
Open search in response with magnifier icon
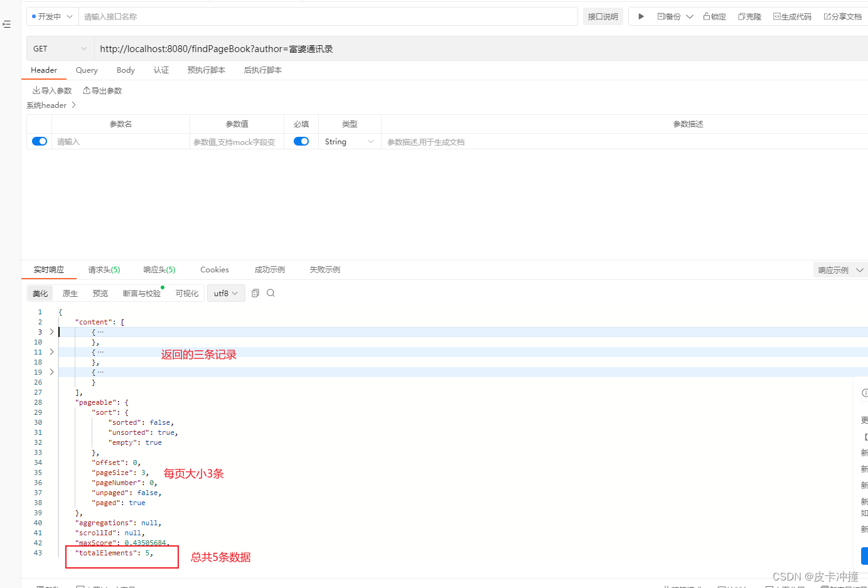[x=271, y=293]
